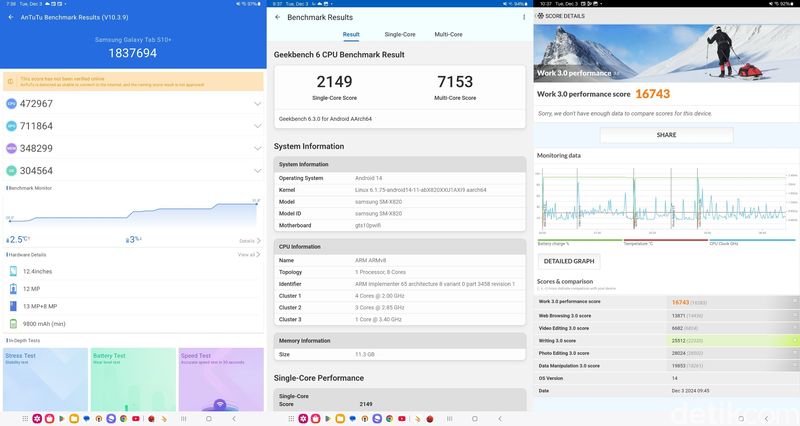Click the PCMark monitoring data chart
This screenshot has height=426, width=800.
666,200
